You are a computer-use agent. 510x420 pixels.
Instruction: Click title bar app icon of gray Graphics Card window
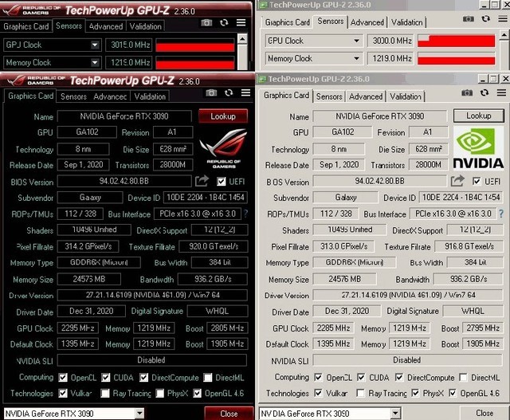coord(262,79)
